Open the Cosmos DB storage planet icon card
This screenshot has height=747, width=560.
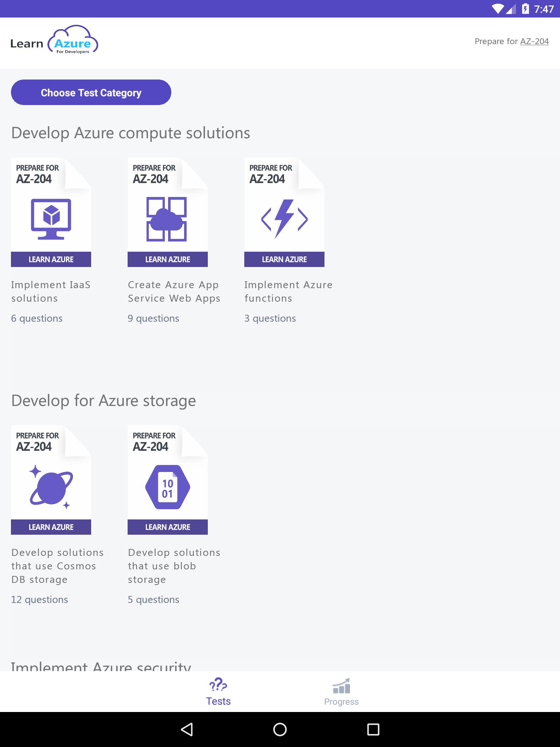coord(51,480)
